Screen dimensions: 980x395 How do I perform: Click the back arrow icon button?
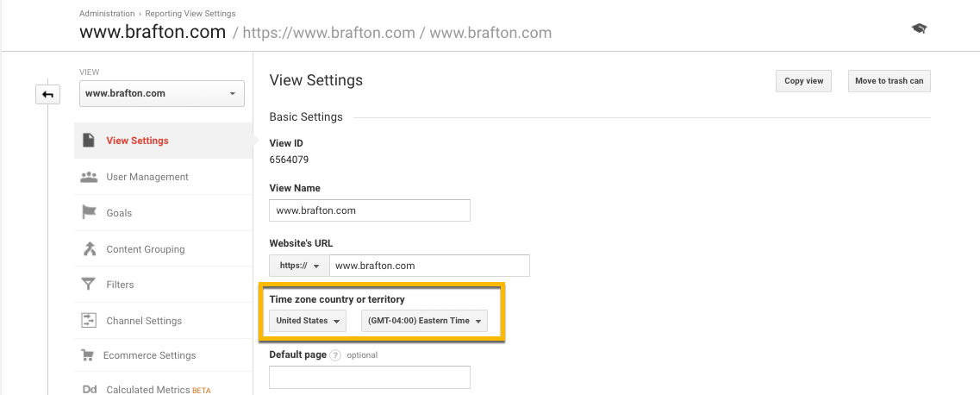click(x=47, y=94)
